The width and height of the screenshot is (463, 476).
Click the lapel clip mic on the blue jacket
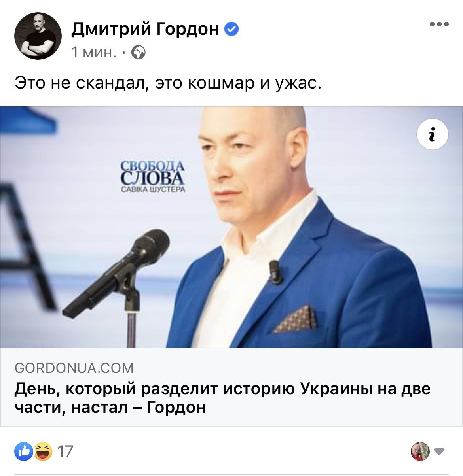tap(275, 272)
